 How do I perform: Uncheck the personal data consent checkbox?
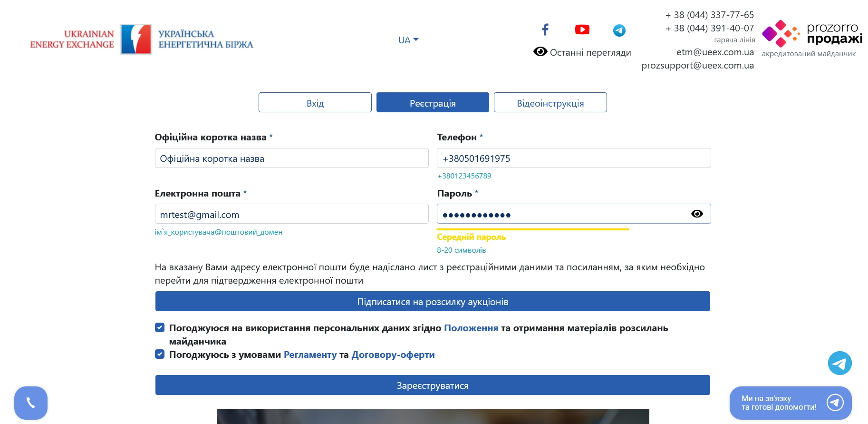(160, 327)
